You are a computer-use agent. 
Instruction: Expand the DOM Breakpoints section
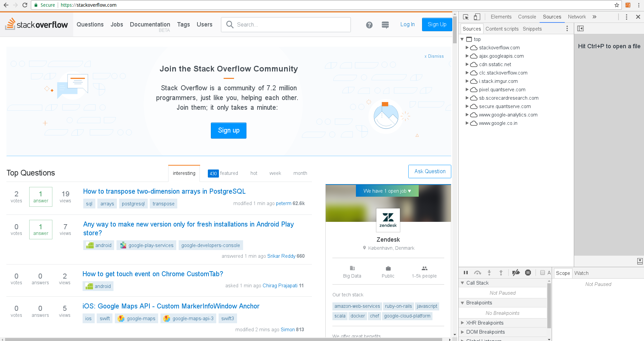coord(463,332)
